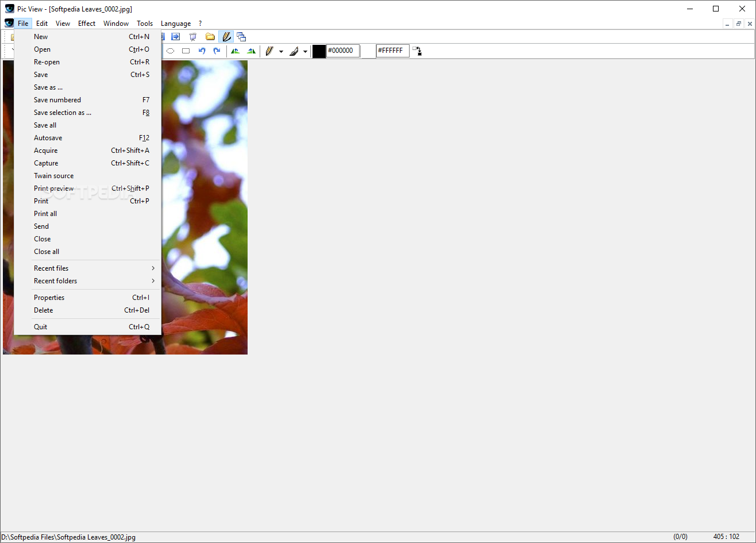Open the Edit menu
This screenshot has width=756, height=543.
(x=42, y=24)
